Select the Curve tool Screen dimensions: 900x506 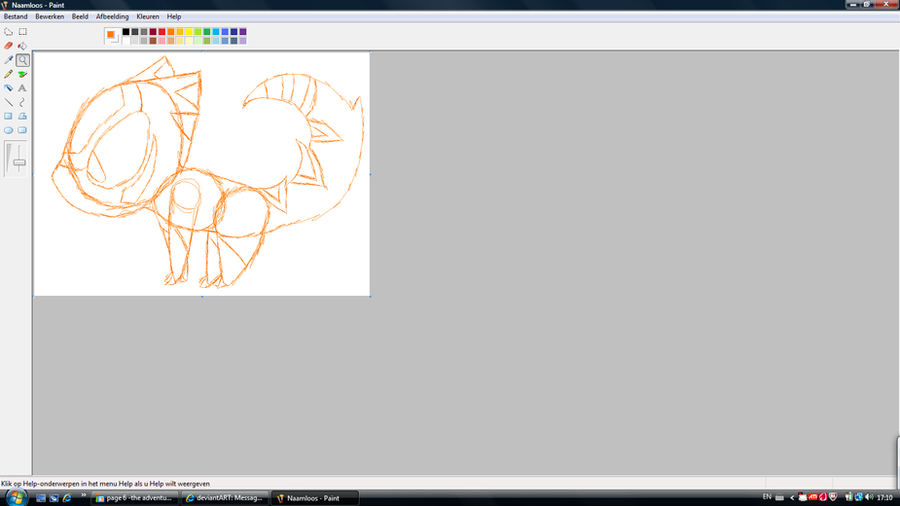pos(22,102)
